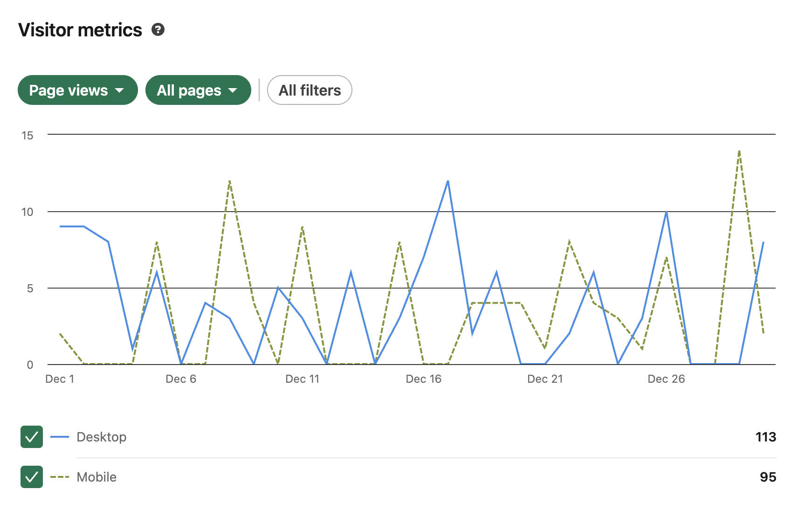Open the Page views dropdown
This screenshot has width=812, height=510.
[78, 90]
